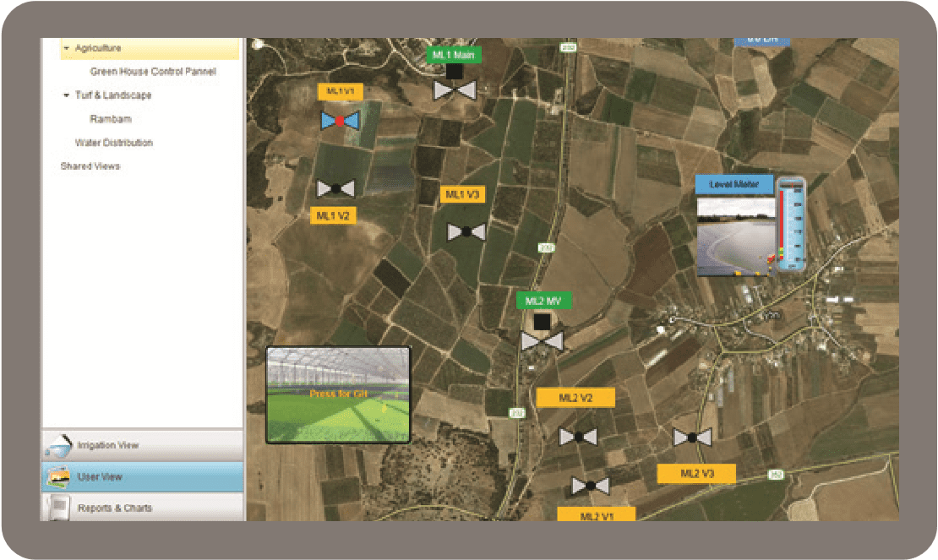The width and height of the screenshot is (938, 560).
Task: Click the Irrigation View sprinkler icon
Action: coord(58,446)
